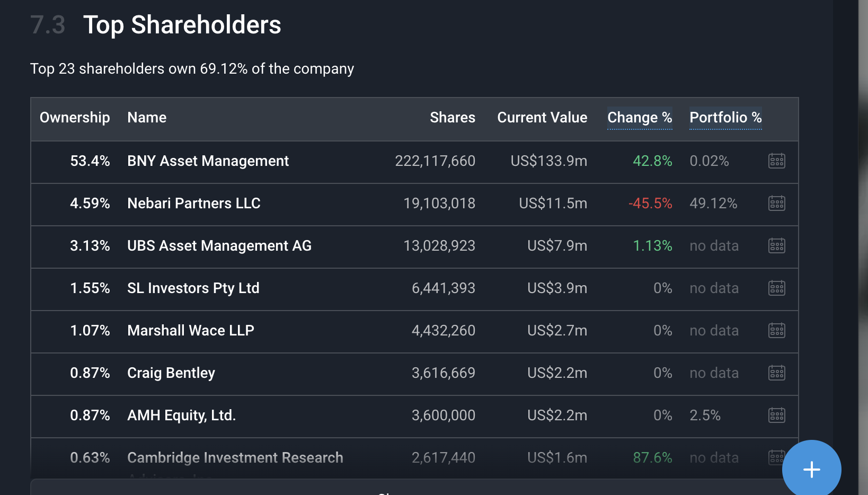Open calendar icon for Marshall Wace LLP
The height and width of the screenshot is (495, 868).
click(776, 330)
